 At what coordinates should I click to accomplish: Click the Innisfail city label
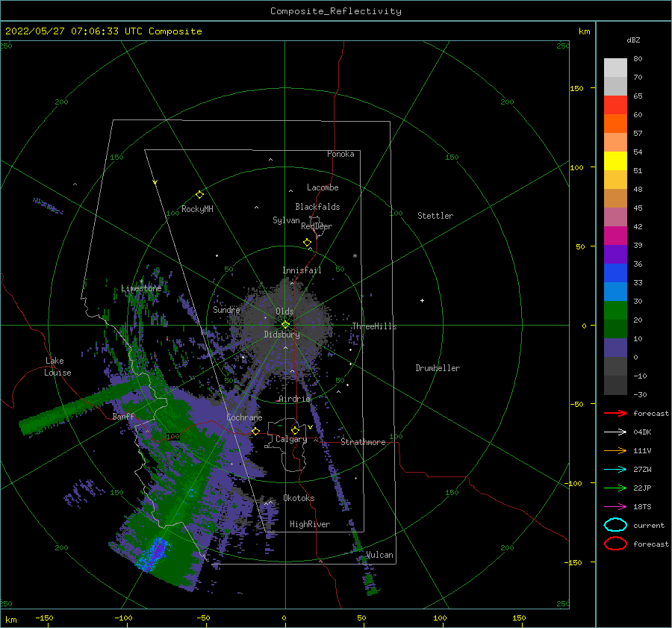coord(302,270)
